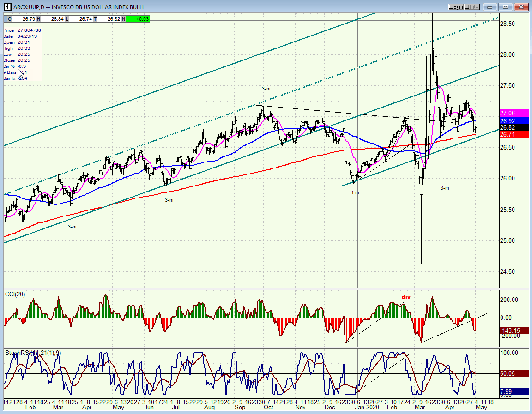Viewport: 532px width, 414px height.
Task: Click the price data tooltip box
Action: [23, 54]
